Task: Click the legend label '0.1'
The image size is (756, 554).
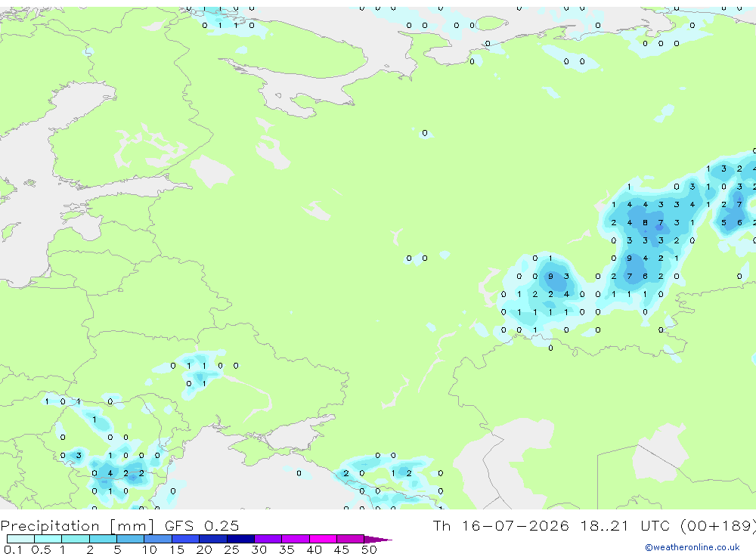Action: click(13, 549)
